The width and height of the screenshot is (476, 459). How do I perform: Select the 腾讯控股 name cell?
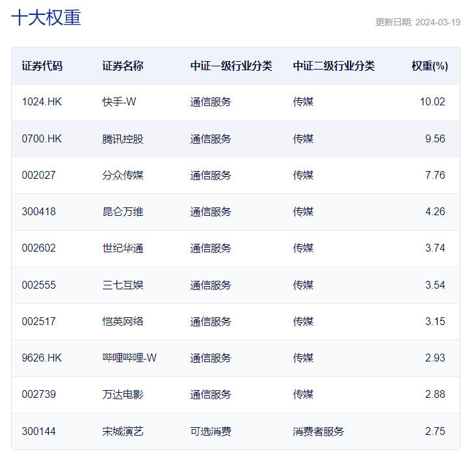point(123,138)
